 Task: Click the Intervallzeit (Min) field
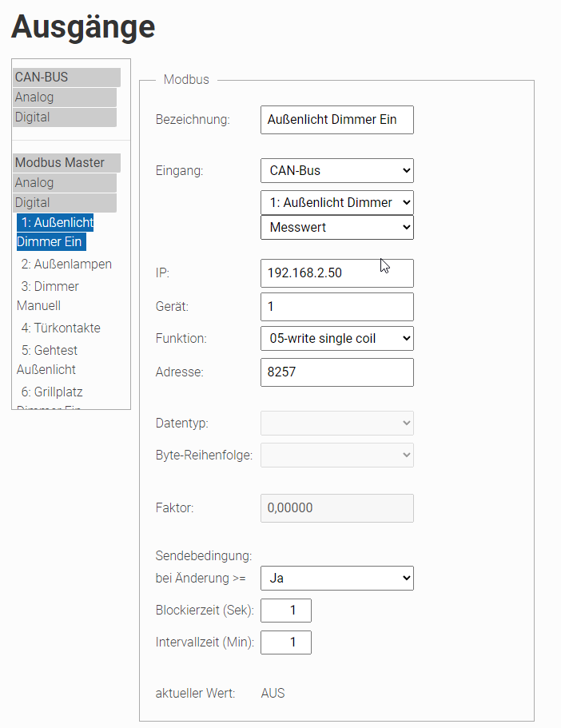click(x=286, y=642)
